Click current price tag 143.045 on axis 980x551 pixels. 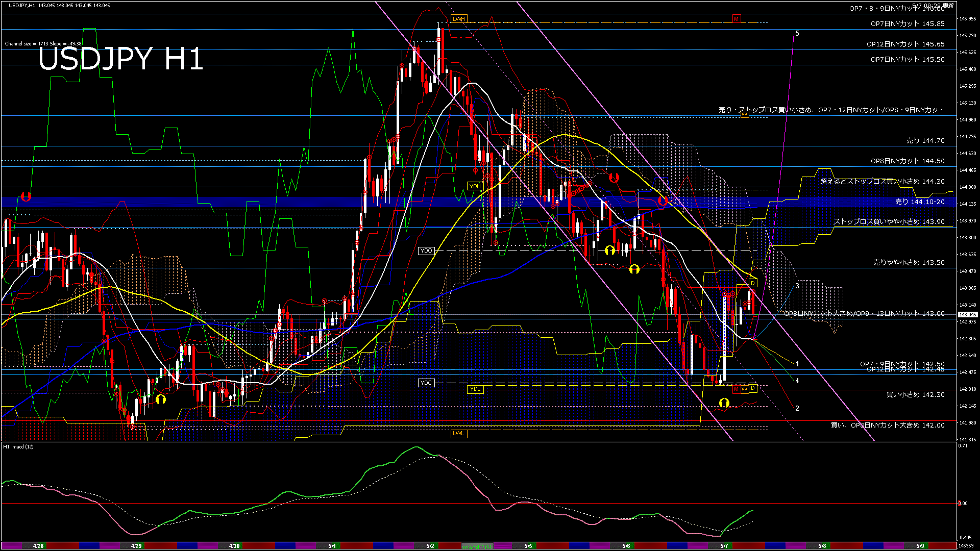click(x=967, y=315)
